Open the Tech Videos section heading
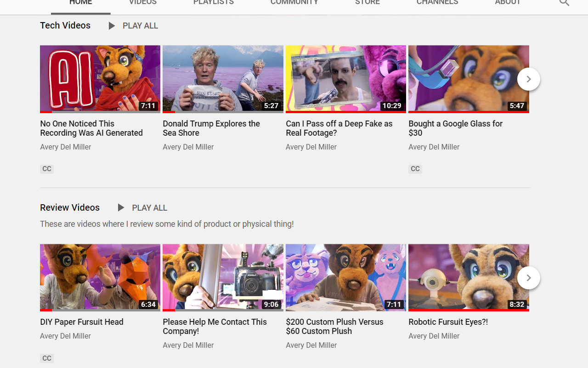 point(65,25)
